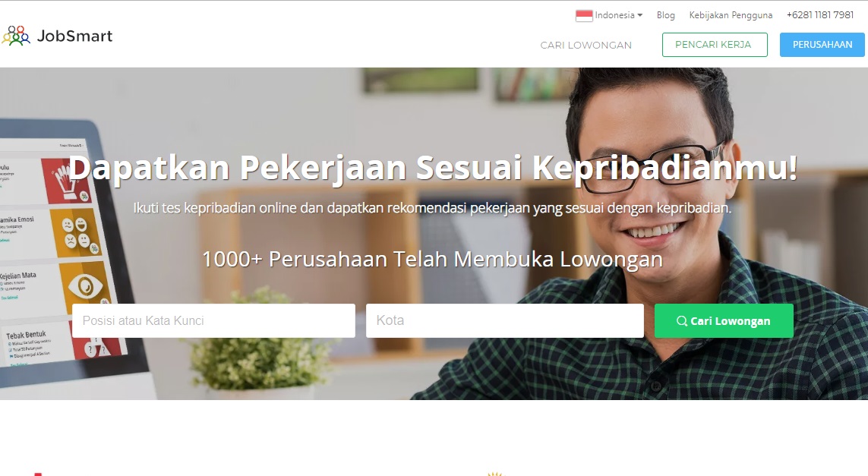Click the phone number +6281 1181 7981
The height and width of the screenshot is (476, 868).
820,15
